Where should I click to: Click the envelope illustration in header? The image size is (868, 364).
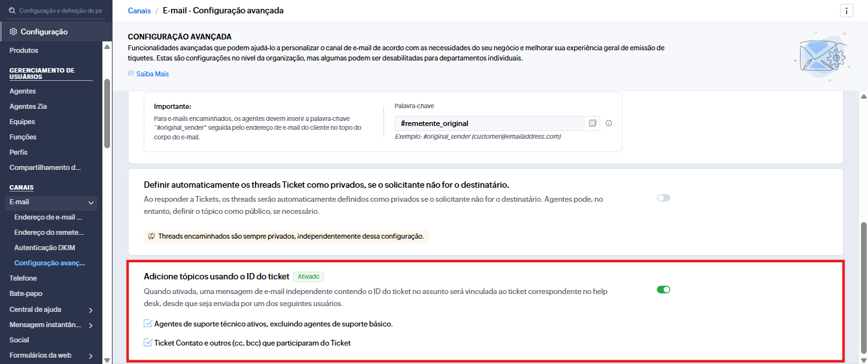coord(820,56)
